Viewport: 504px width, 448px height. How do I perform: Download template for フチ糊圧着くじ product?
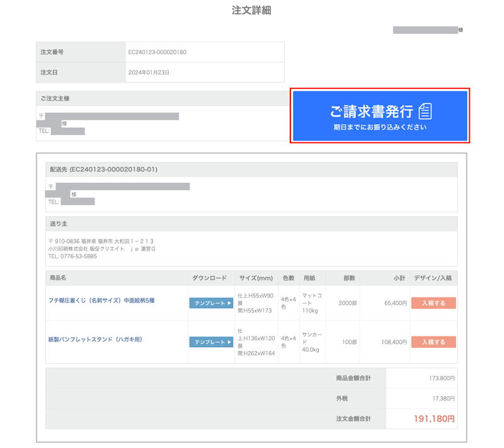click(211, 303)
